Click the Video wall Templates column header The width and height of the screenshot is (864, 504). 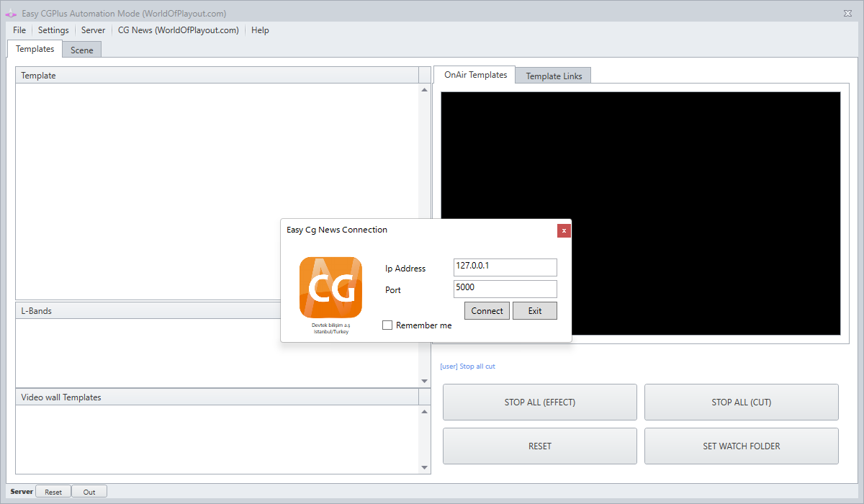[x=217, y=397]
